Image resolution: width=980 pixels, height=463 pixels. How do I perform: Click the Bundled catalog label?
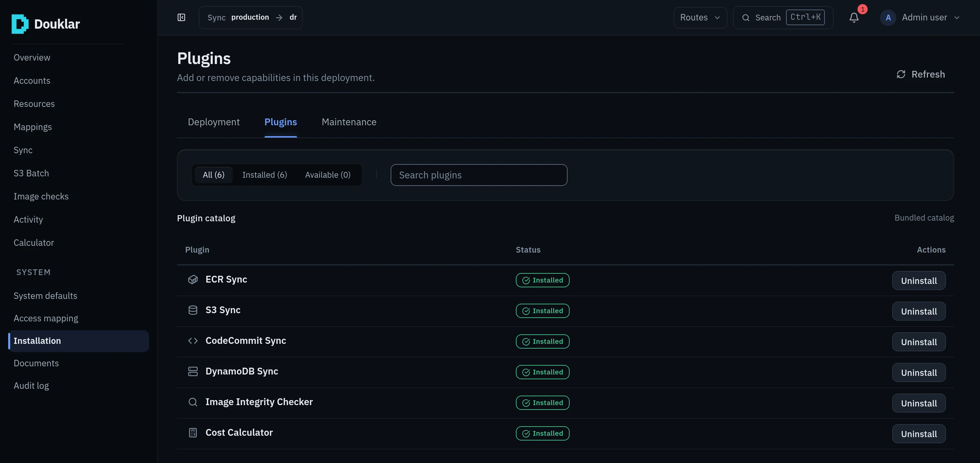(x=924, y=218)
